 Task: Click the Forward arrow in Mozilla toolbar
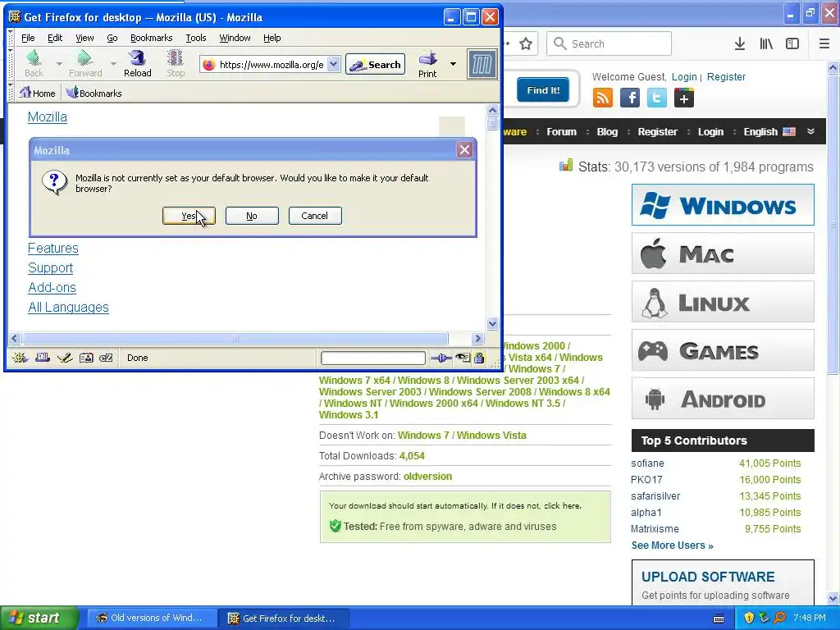85,64
